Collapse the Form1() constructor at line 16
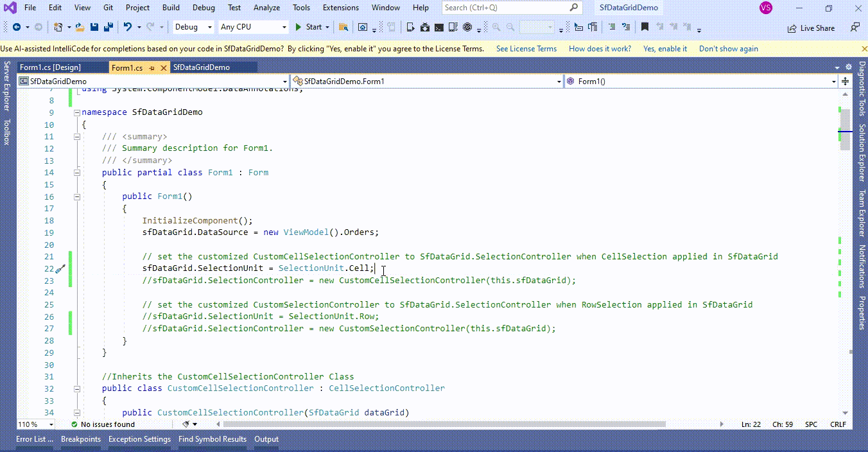868x452 pixels. point(77,196)
